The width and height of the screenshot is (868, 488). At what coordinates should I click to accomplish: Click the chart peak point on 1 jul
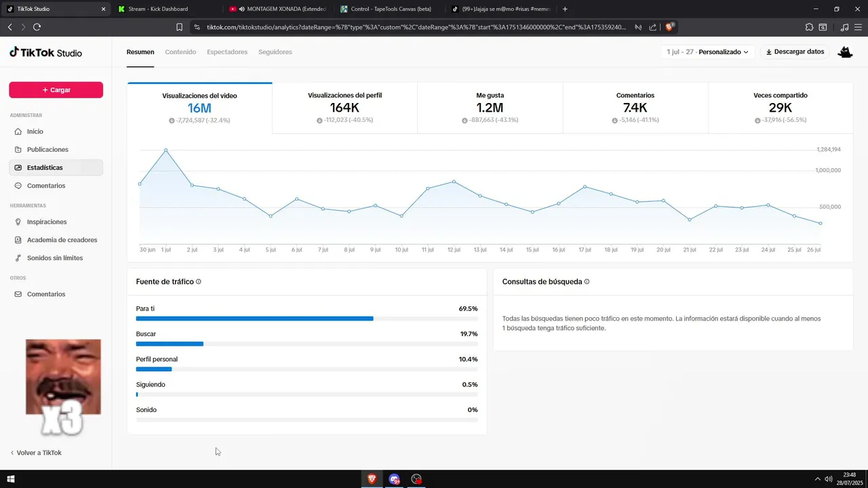pyautogui.click(x=166, y=150)
